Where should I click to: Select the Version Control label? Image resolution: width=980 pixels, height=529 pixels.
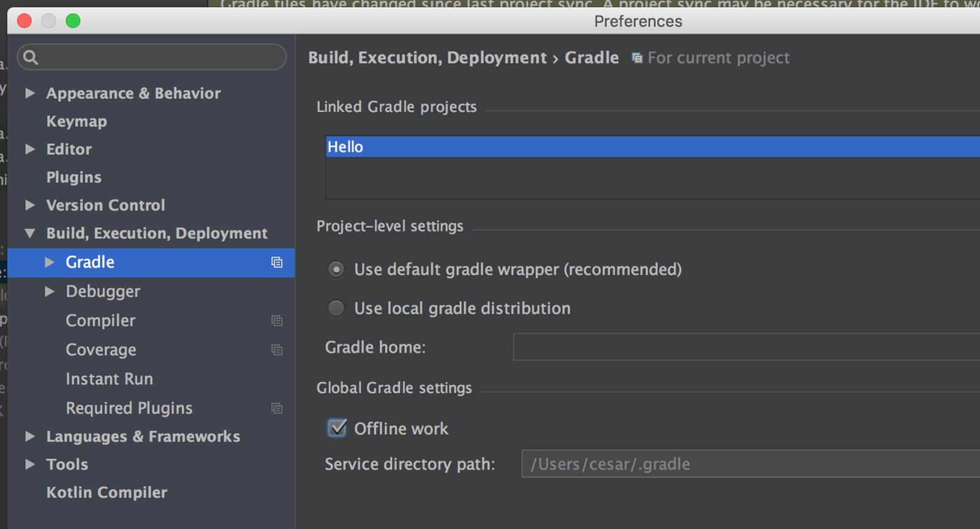[x=105, y=205]
